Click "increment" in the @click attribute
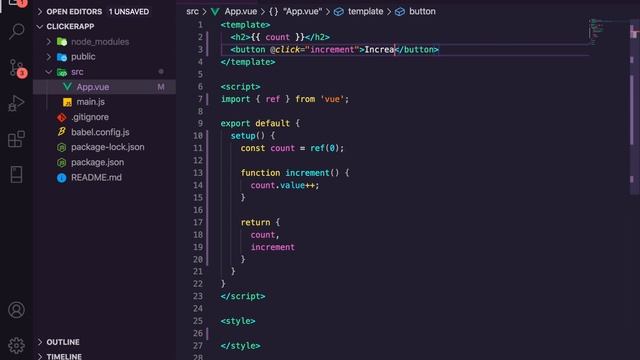 pyautogui.click(x=332, y=50)
